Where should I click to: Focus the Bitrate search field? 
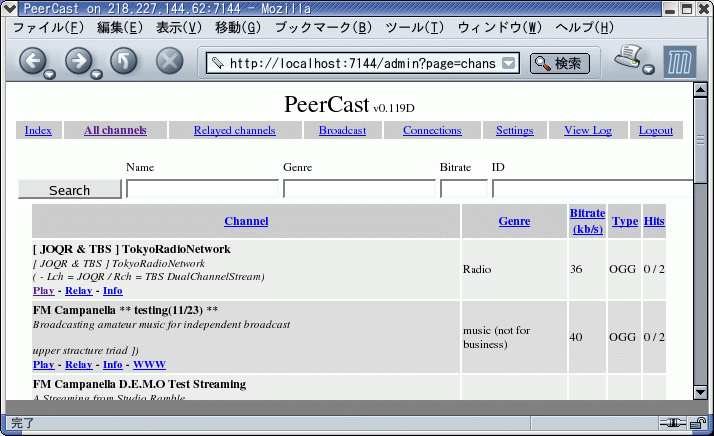pos(464,189)
